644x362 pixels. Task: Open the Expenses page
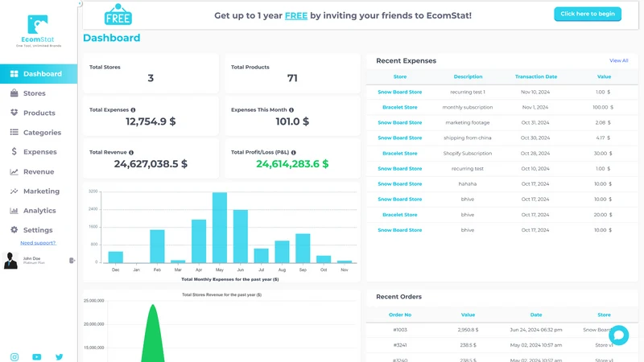tap(39, 152)
